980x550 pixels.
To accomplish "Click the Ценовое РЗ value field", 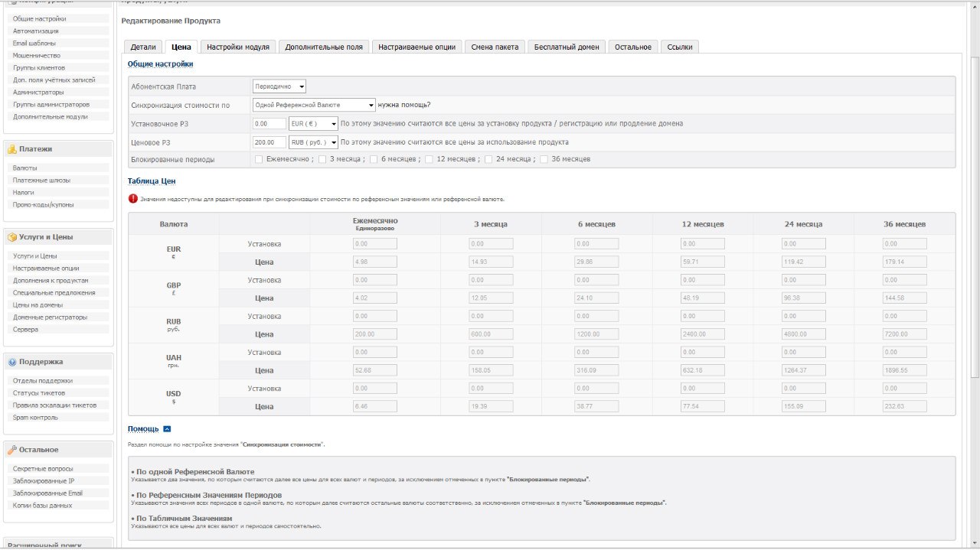I will point(269,142).
